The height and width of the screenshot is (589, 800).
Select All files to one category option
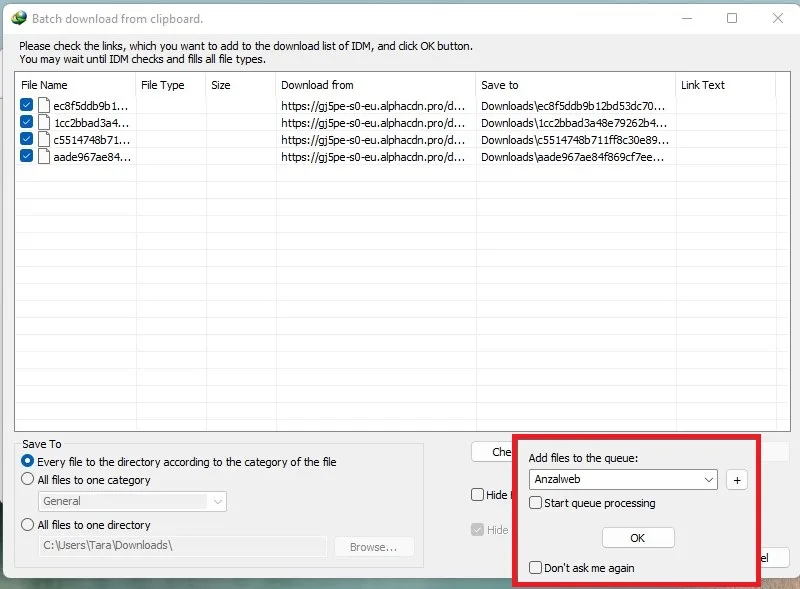[x=28, y=479]
